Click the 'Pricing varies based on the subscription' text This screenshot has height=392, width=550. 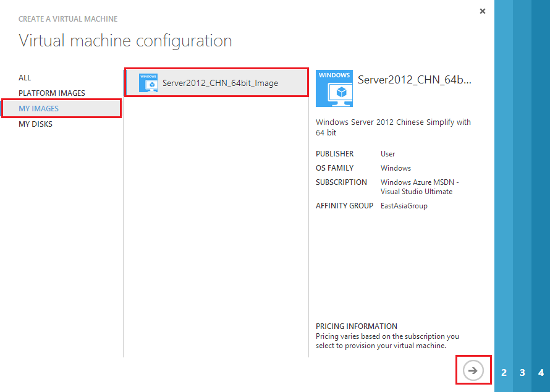(387, 341)
